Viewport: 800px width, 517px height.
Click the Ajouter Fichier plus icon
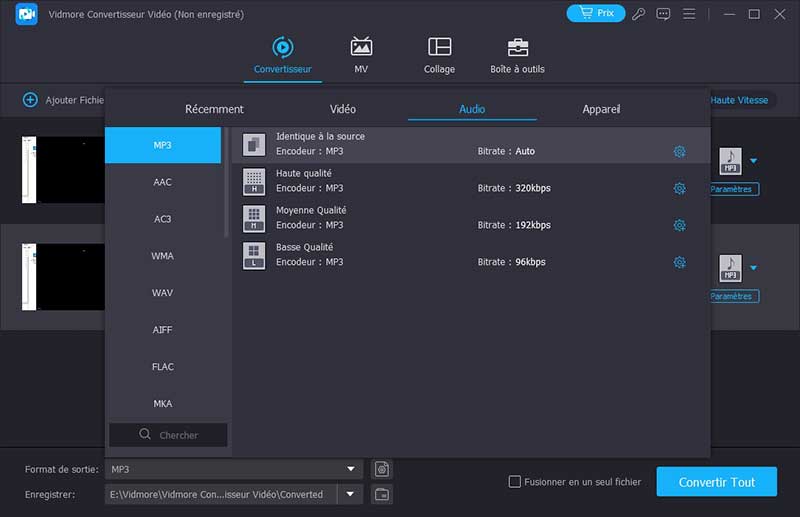pos(30,100)
